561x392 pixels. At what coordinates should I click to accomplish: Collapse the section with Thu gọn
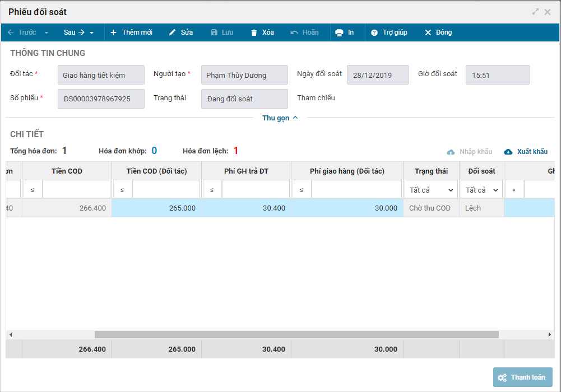tap(280, 118)
